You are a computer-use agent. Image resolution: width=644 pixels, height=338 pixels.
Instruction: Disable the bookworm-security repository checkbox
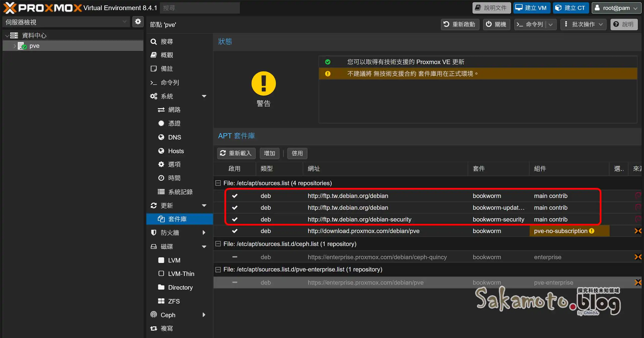click(x=235, y=219)
